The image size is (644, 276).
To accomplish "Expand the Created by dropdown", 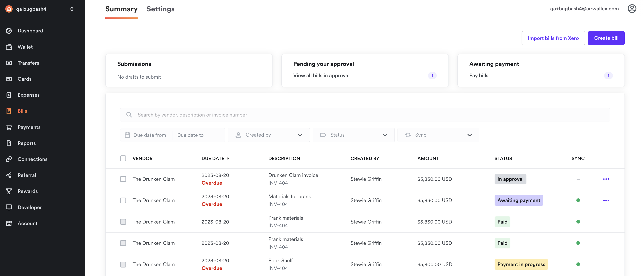I will tap(268, 135).
